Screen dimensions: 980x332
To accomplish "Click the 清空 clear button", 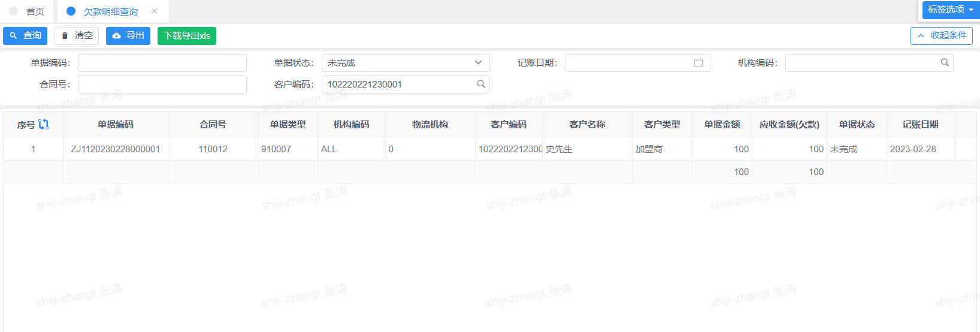I will point(77,36).
